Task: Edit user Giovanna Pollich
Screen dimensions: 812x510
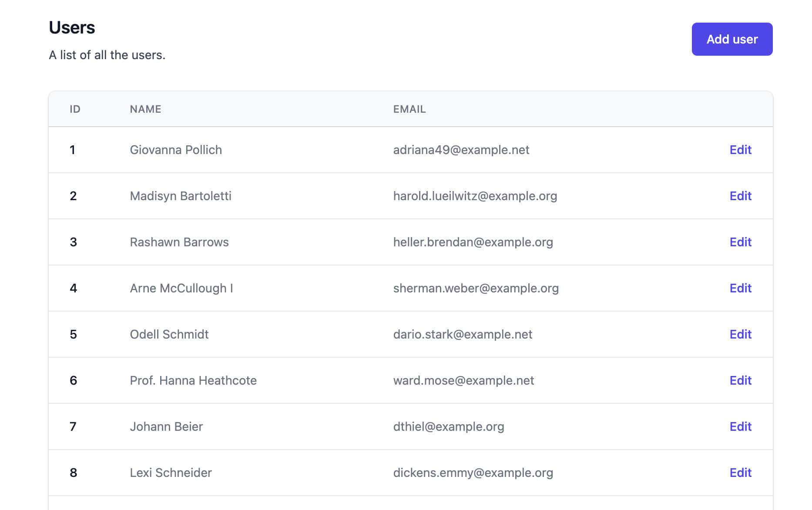Action: tap(740, 150)
